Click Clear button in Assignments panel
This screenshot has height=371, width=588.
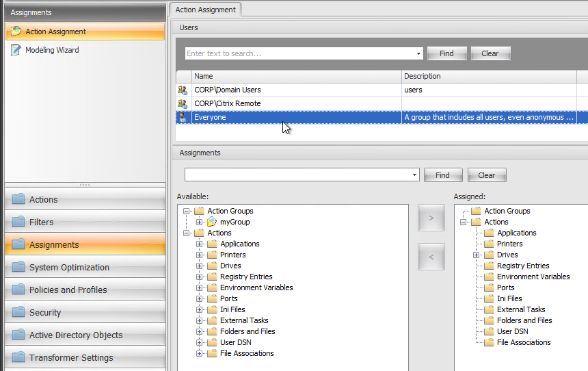coord(486,175)
